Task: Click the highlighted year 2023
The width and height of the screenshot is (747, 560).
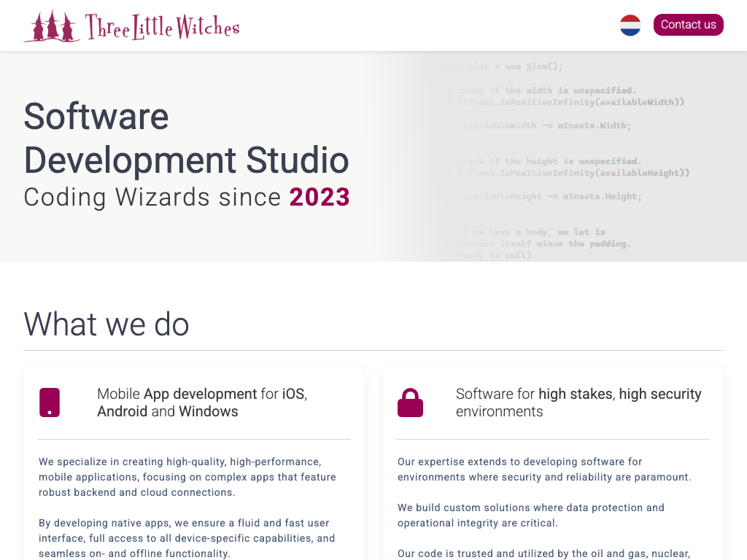Action: click(x=320, y=198)
